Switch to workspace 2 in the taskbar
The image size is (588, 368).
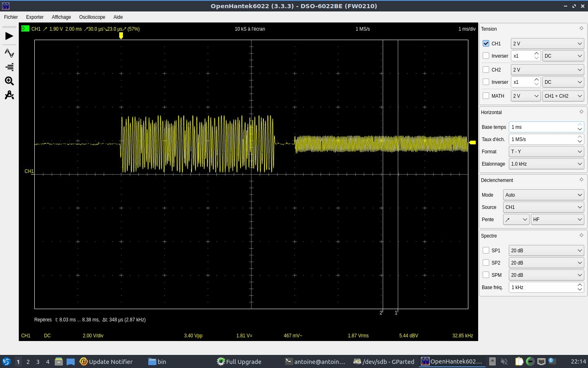[28, 361]
